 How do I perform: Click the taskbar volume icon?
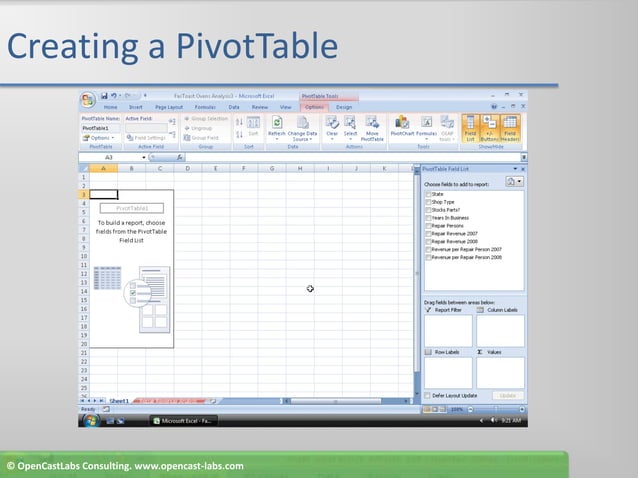[x=494, y=420]
